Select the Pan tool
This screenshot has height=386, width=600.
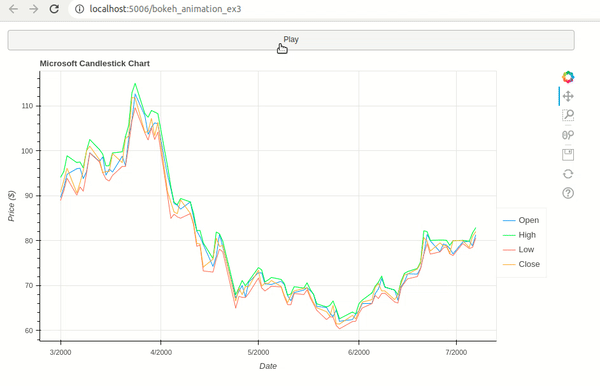pyautogui.click(x=568, y=96)
